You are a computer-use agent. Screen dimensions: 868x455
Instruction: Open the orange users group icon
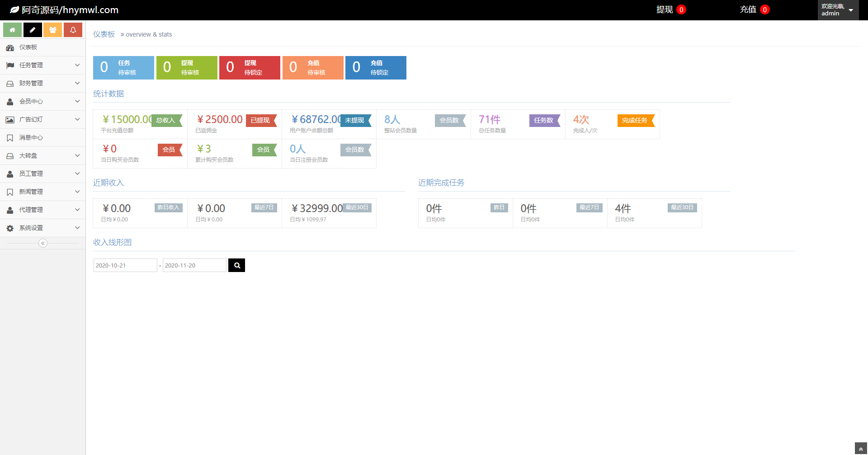pyautogui.click(x=53, y=30)
